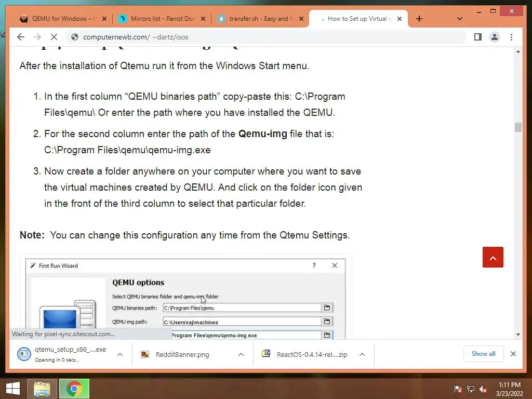Open a new browser tab

coord(419,19)
